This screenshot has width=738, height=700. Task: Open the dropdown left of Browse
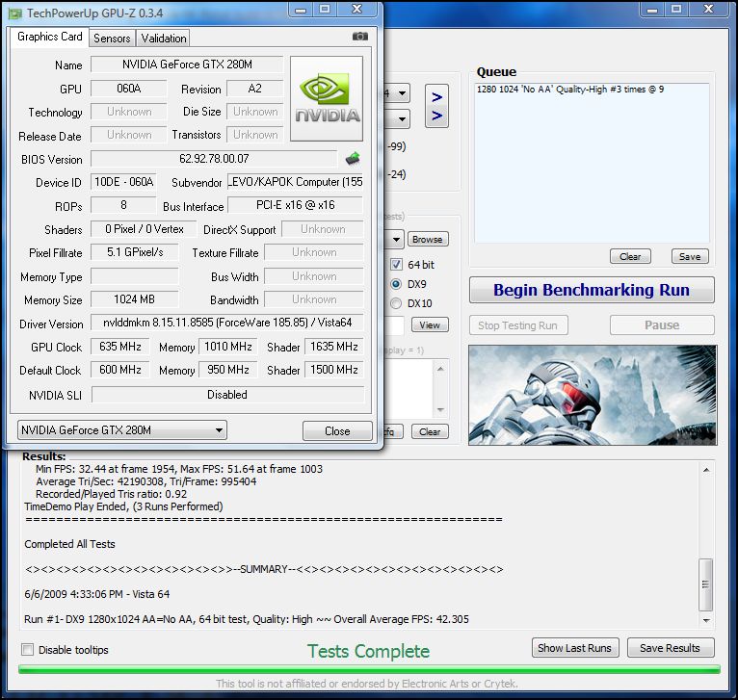pos(396,240)
